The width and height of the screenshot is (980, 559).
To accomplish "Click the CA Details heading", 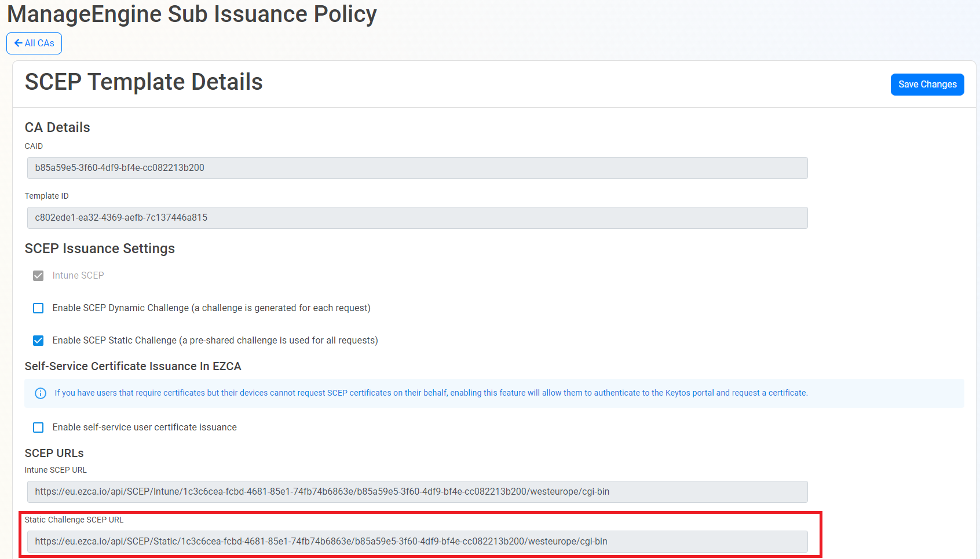I will (x=57, y=127).
